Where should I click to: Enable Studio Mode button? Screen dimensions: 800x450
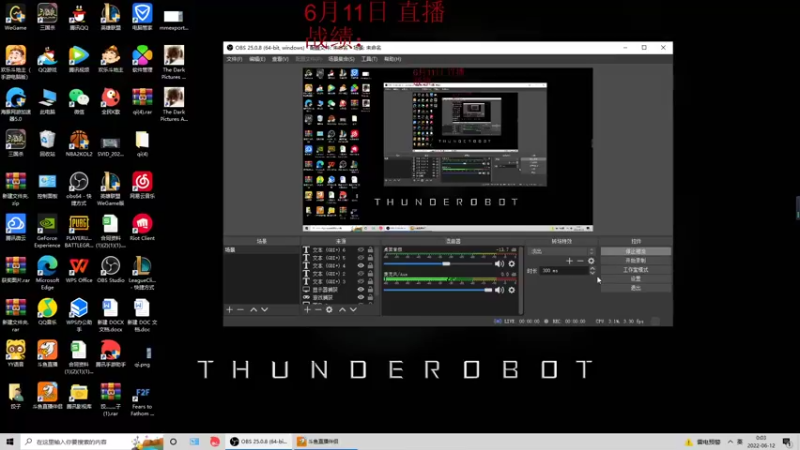[636, 270]
